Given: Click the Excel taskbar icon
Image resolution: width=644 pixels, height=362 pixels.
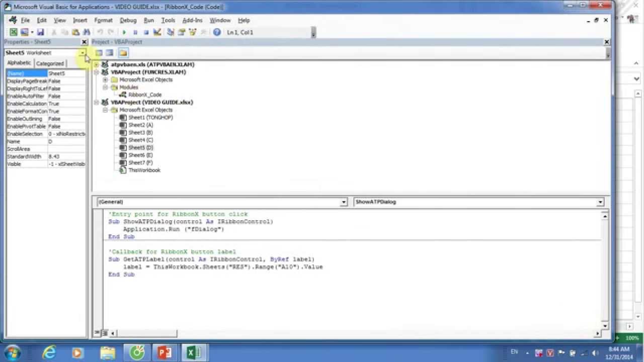Looking at the screenshot, I should 193,353.
